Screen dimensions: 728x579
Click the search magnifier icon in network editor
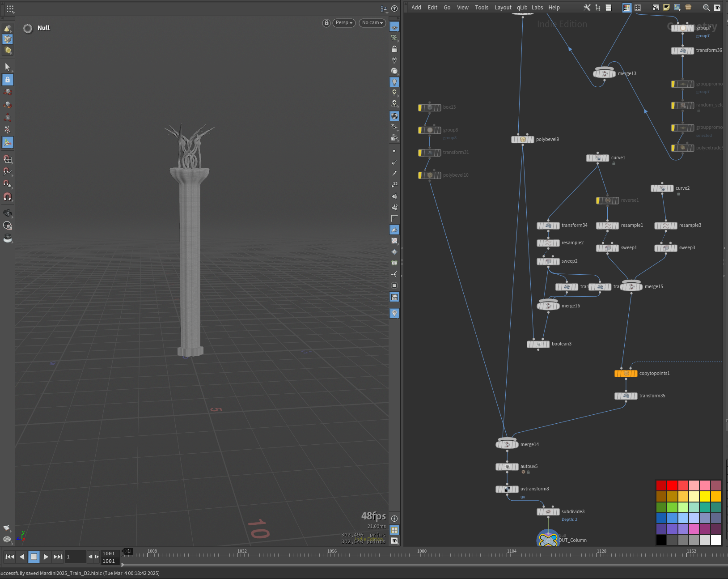point(706,8)
